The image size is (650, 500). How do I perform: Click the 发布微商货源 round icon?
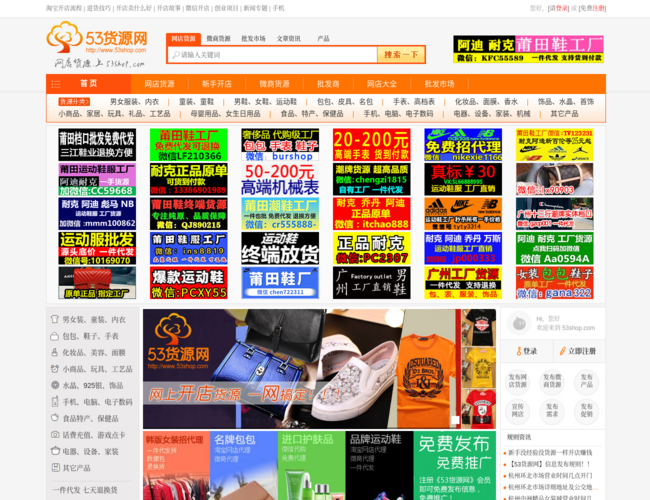[552, 381]
